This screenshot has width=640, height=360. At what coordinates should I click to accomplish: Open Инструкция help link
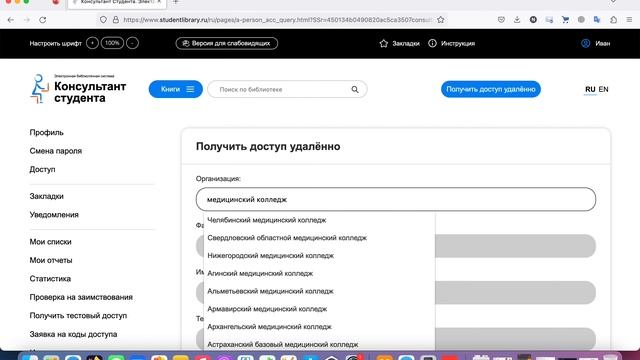(x=451, y=43)
